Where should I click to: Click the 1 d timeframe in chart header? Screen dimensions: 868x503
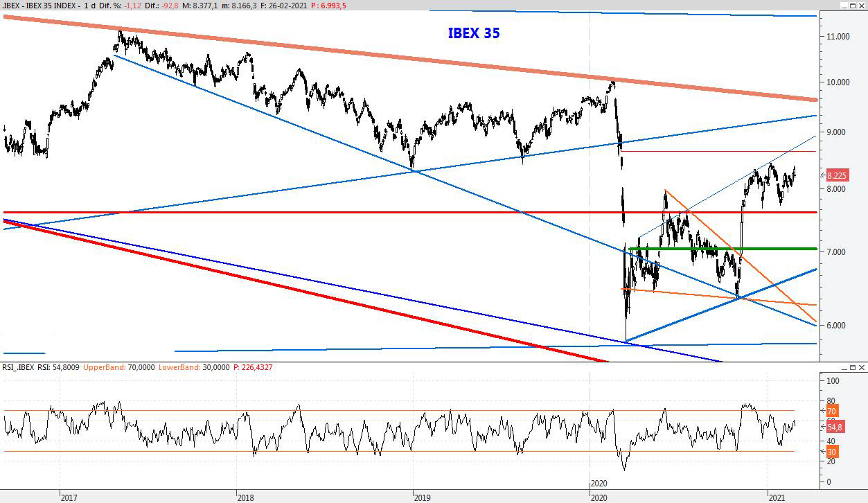[x=89, y=6]
